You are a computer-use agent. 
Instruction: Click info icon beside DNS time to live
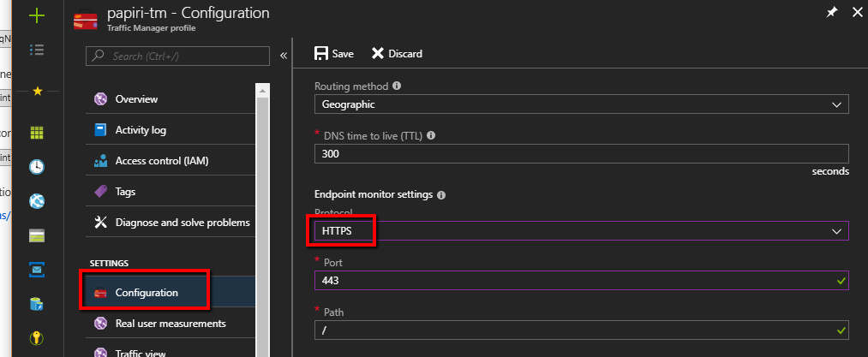[x=431, y=135]
